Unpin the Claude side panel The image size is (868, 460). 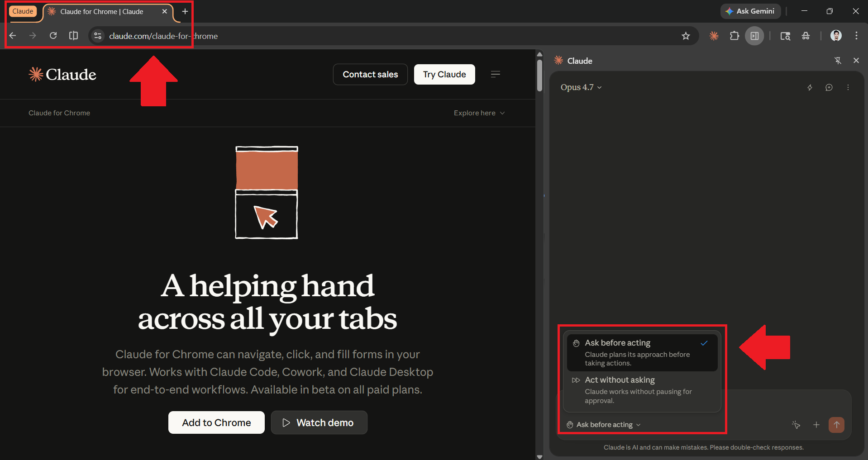838,61
